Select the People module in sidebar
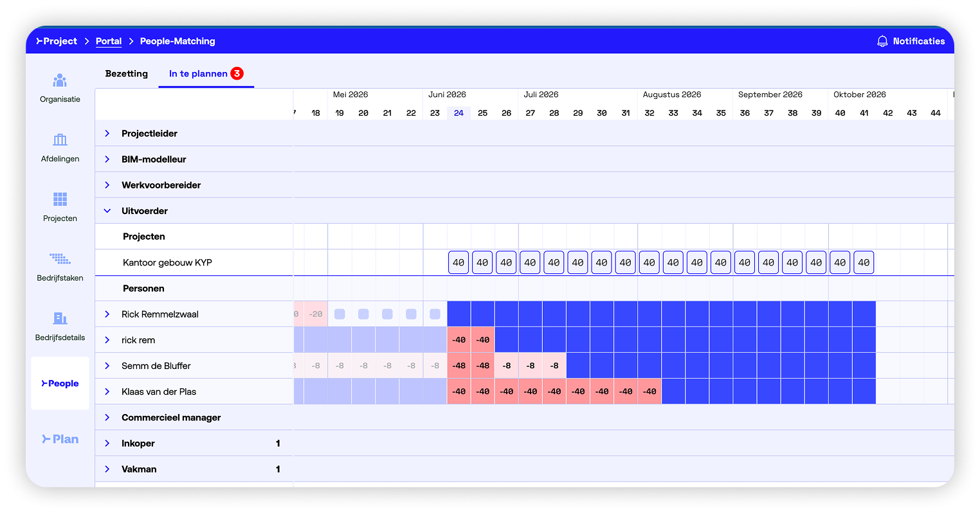 pyautogui.click(x=60, y=383)
